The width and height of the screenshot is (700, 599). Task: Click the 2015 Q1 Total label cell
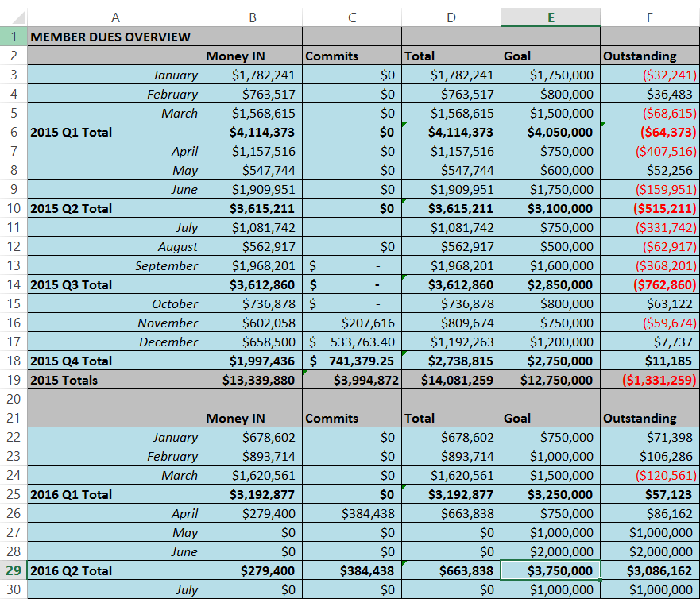pos(115,132)
